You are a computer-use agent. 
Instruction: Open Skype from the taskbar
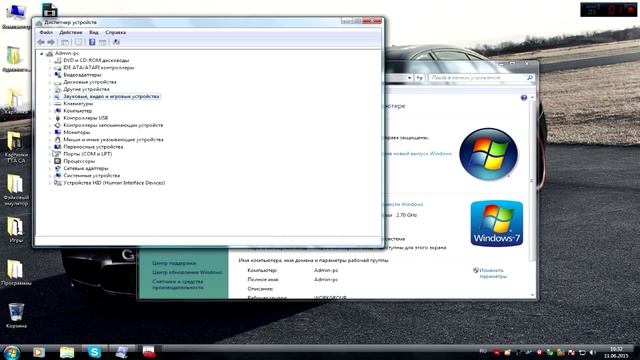click(x=94, y=352)
